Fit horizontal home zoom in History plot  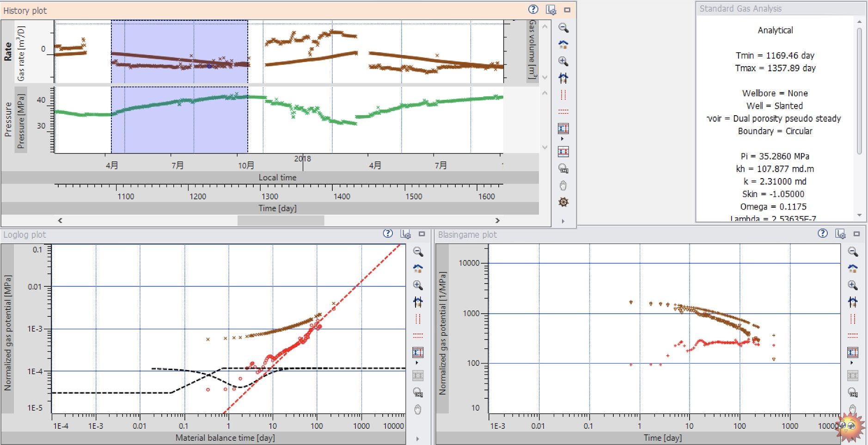click(x=563, y=78)
